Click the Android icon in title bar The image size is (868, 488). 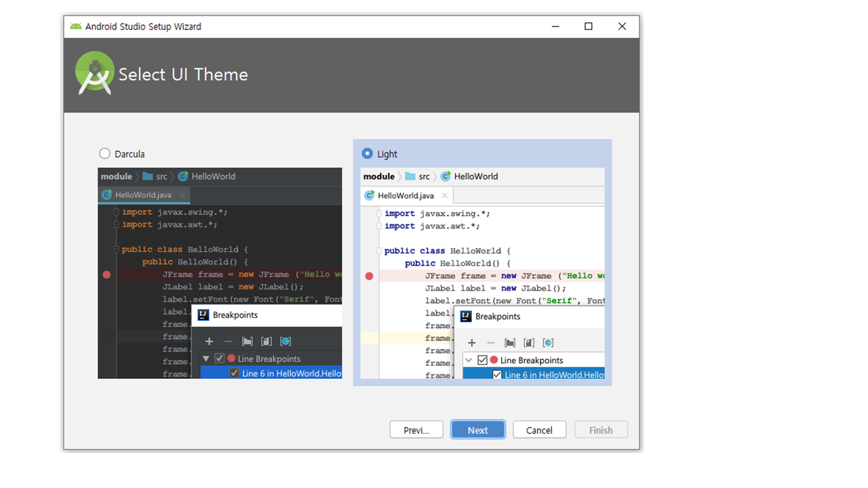click(75, 26)
